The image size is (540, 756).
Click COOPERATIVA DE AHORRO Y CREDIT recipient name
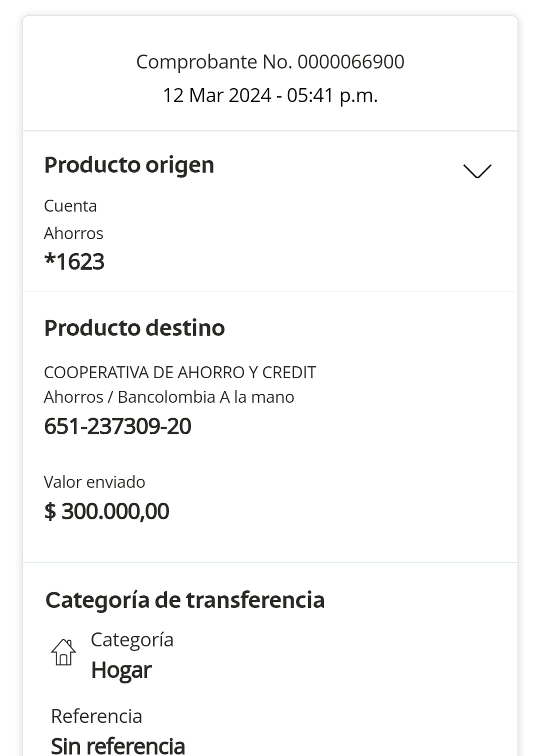[x=180, y=372]
